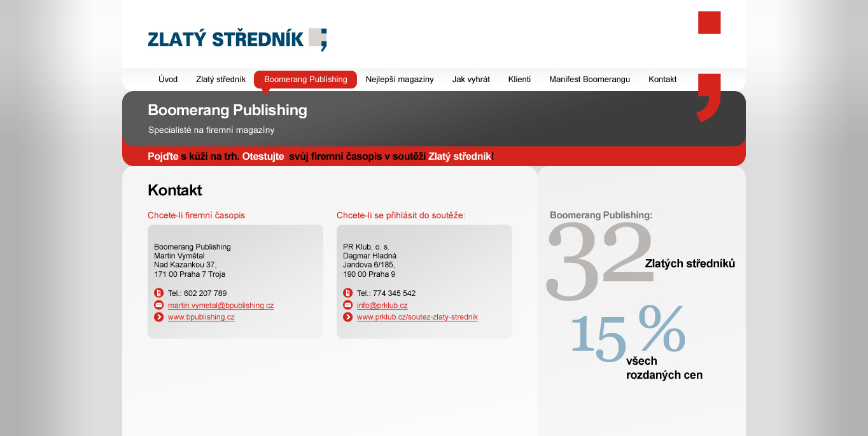Click the Zlatý středník logo

point(237,39)
